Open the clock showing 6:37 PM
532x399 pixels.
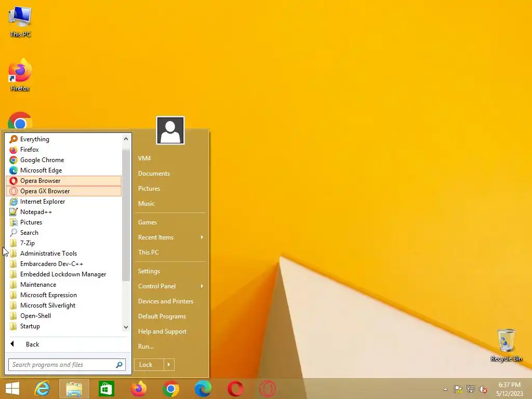tap(509, 389)
